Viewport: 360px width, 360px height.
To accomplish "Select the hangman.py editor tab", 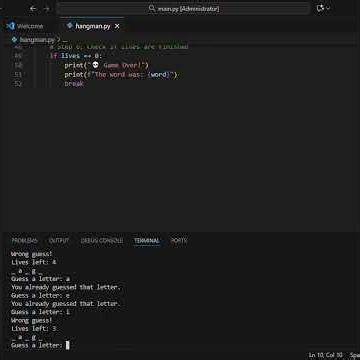I will pyautogui.click(x=92, y=26).
